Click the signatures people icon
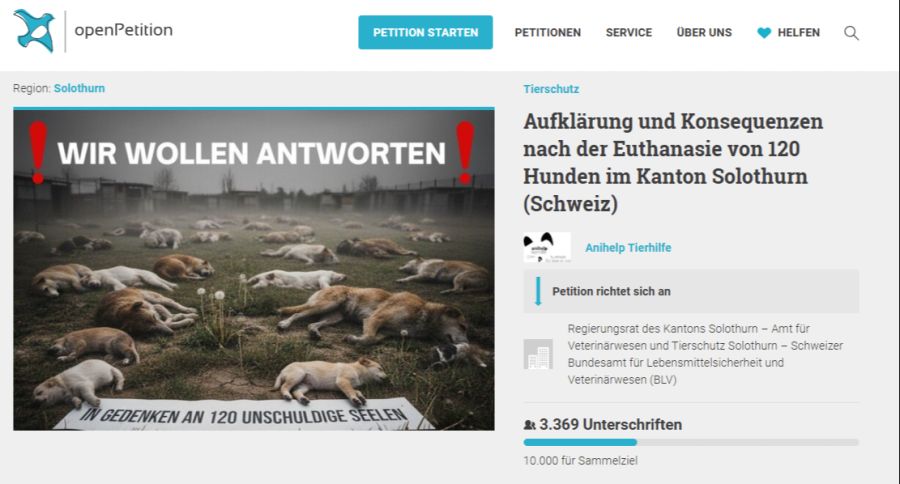Viewport: 900px width, 484px height. point(529,425)
